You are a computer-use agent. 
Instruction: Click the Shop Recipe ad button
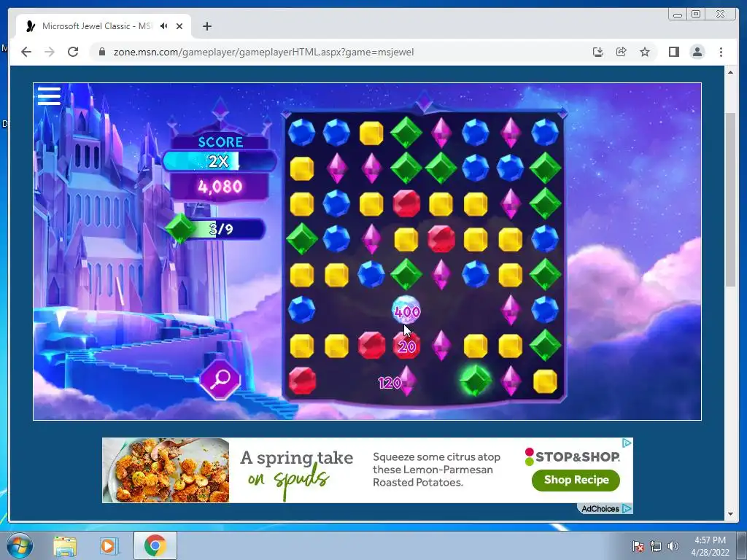pos(576,480)
